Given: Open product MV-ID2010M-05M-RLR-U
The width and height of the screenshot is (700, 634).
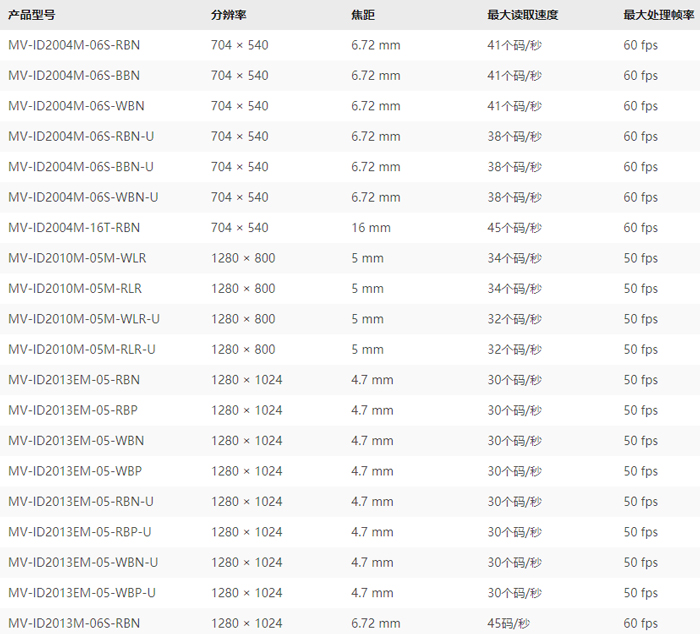Looking at the screenshot, I should [x=84, y=350].
